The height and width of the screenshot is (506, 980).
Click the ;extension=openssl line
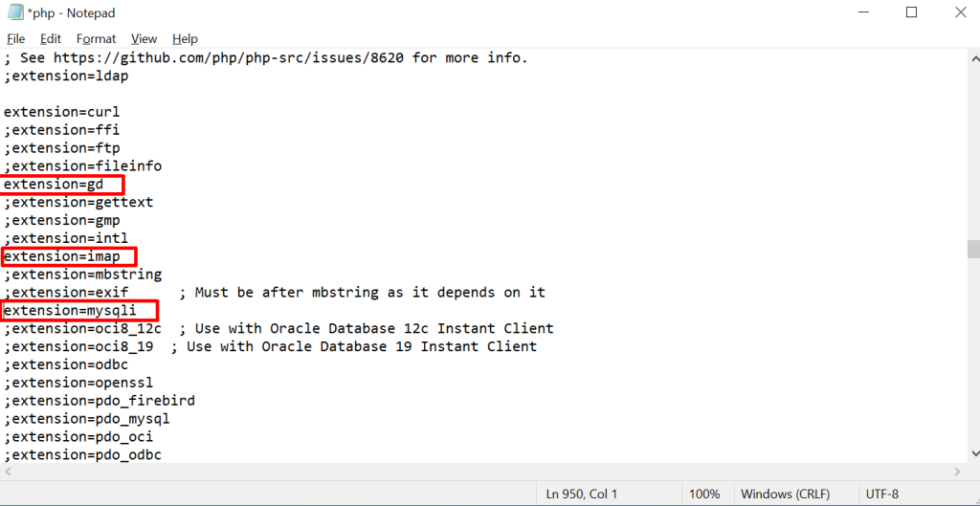pos(78,383)
